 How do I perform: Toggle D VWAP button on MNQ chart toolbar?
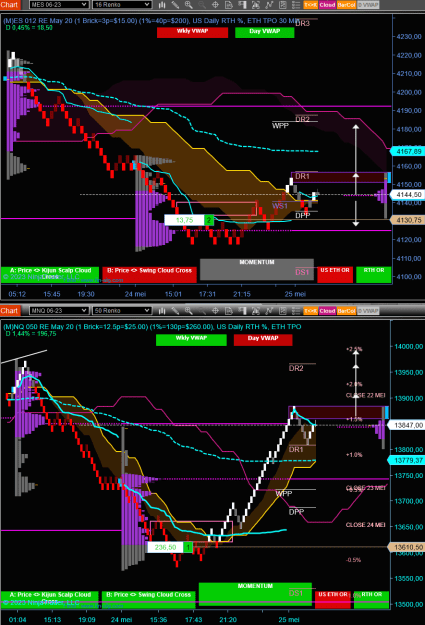tap(368, 311)
